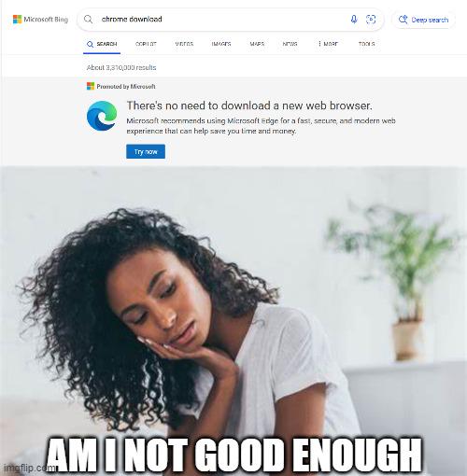
Task: Switch to the Copilot tab
Action: tap(146, 44)
